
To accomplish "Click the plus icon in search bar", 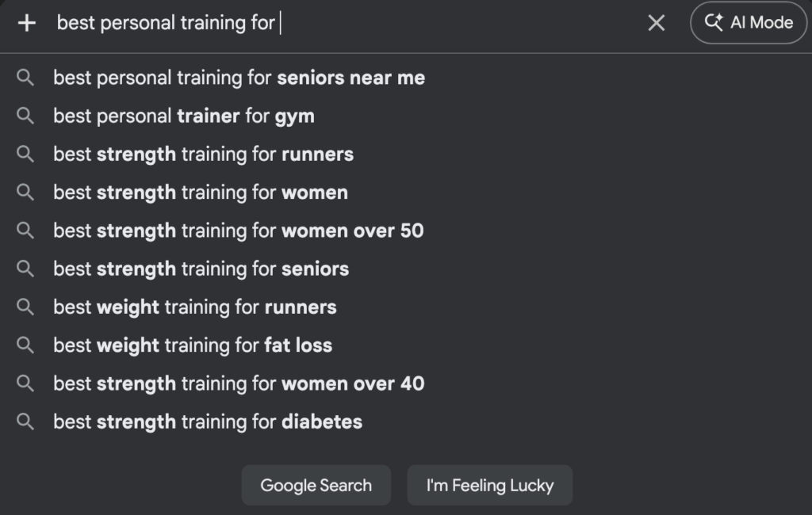I will point(27,23).
